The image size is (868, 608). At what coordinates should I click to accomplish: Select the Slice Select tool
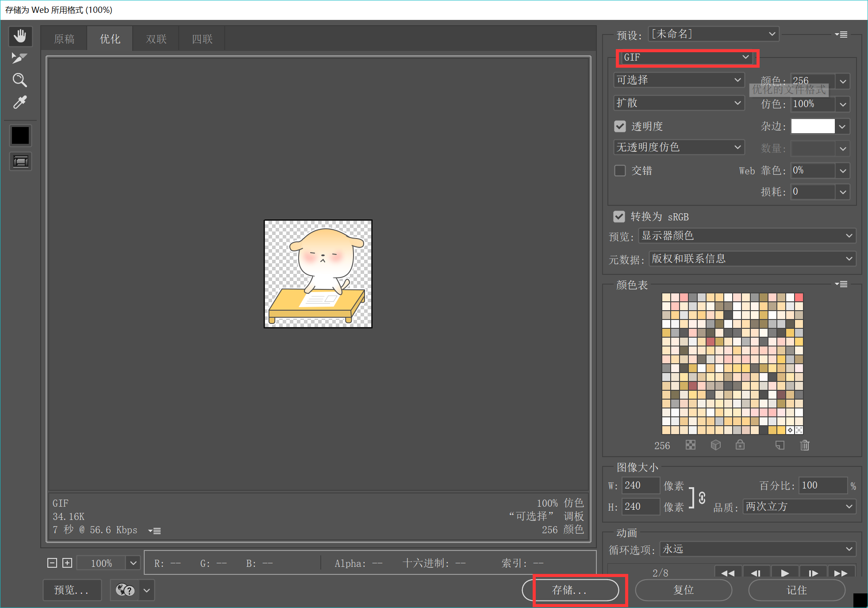[19, 58]
